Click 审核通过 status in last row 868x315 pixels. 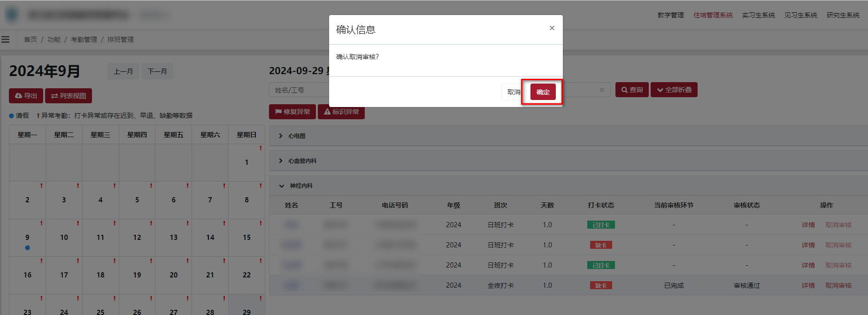(x=746, y=285)
